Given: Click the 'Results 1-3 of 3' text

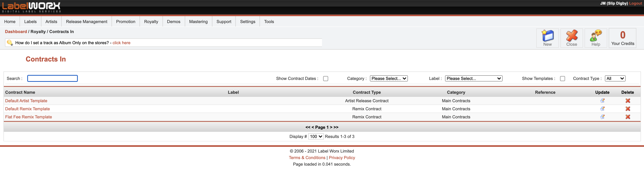Looking at the screenshot, I should pos(339,136).
